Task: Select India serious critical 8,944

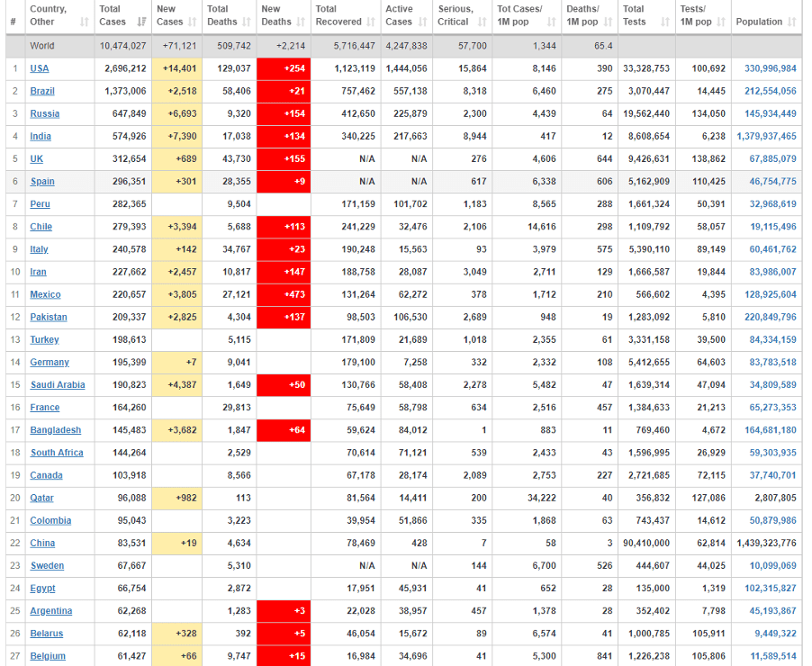Action: pos(475,136)
